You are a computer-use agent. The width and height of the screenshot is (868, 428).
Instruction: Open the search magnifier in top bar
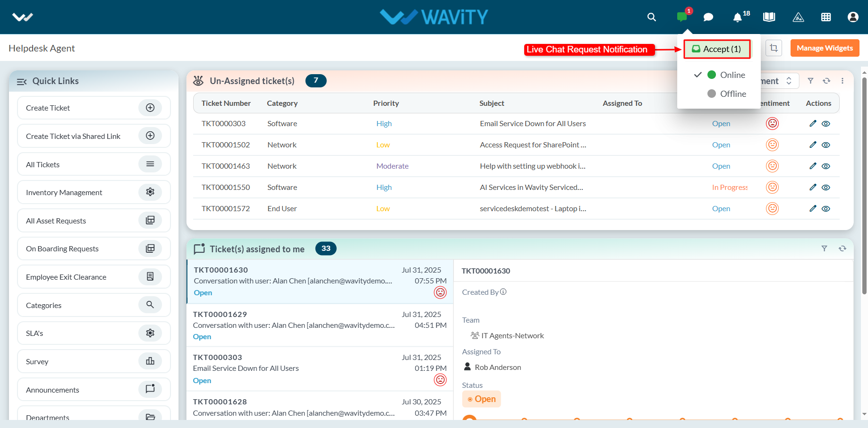pyautogui.click(x=652, y=17)
